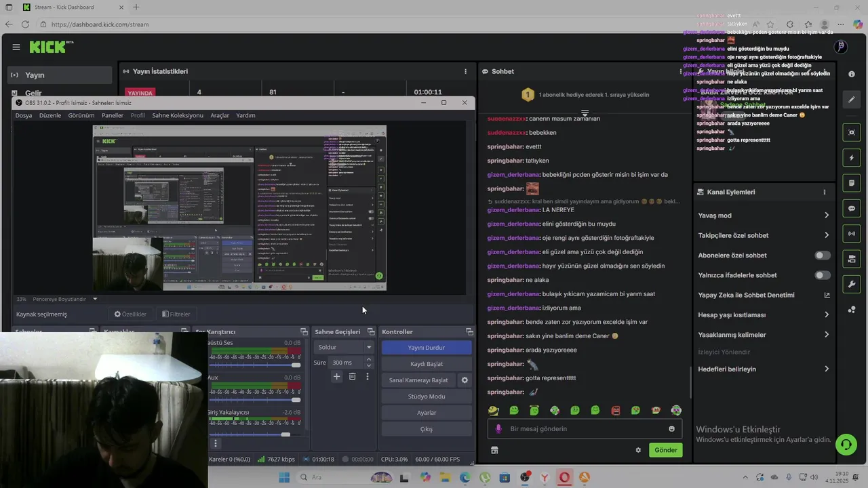Open Yardım menu in OBS
Image resolution: width=868 pixels, height=488 pixels.
click(x=245, y=115)
